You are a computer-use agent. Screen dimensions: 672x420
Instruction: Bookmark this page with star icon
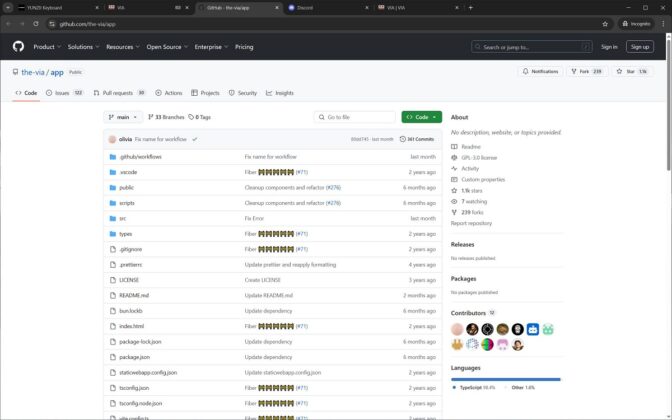point(605,24)
